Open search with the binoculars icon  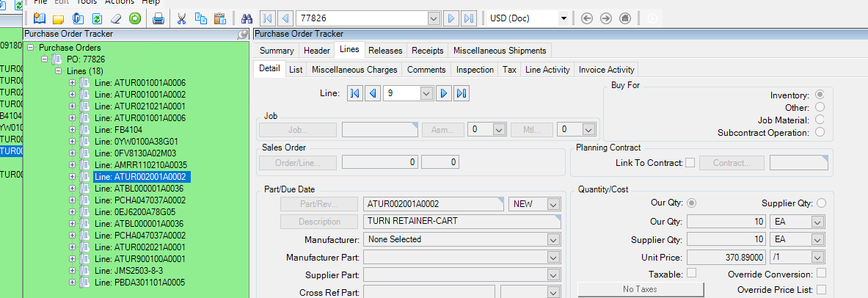tap(247, 18)
